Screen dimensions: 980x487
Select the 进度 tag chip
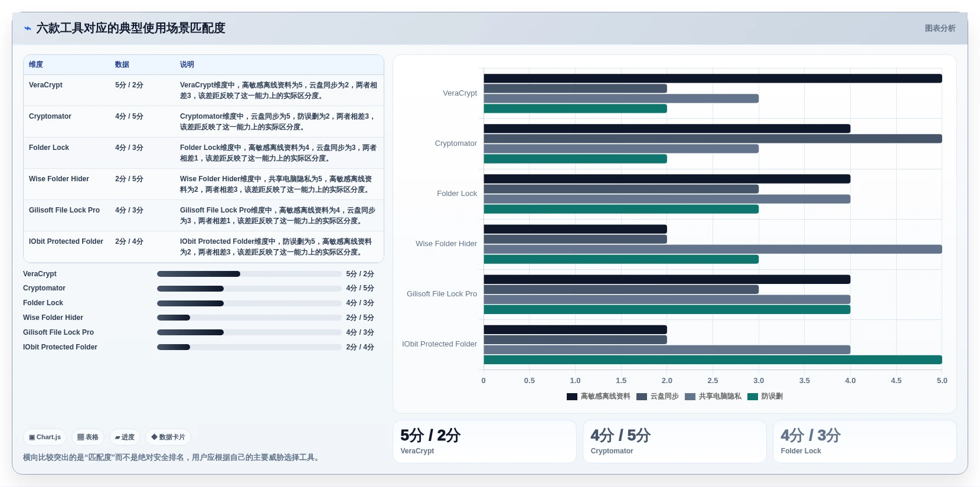(125, 437)
